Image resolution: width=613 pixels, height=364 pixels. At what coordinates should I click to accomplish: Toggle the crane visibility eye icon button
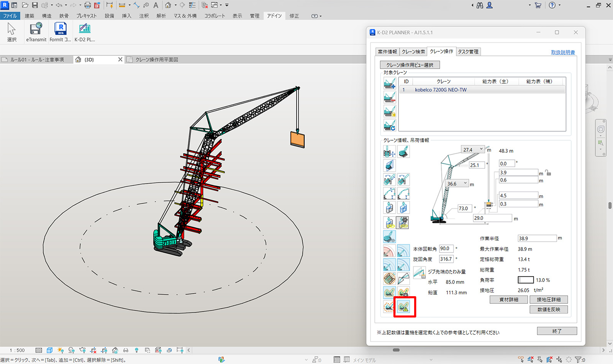pos(389,236)
